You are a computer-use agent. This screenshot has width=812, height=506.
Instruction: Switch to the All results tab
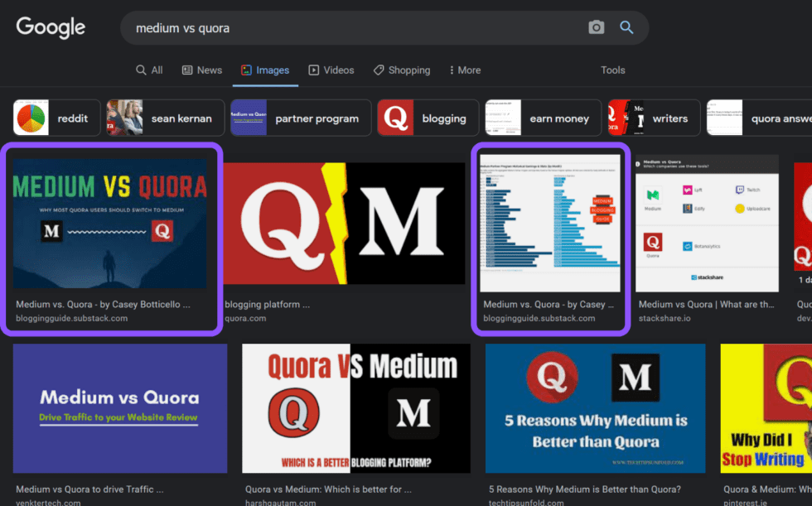[149, 70]
